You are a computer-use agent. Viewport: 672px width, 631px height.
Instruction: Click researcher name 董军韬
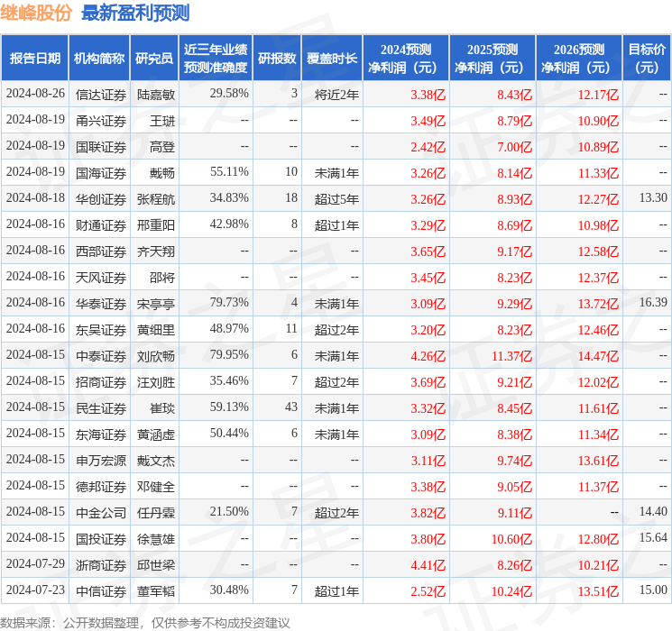point(156,591)
